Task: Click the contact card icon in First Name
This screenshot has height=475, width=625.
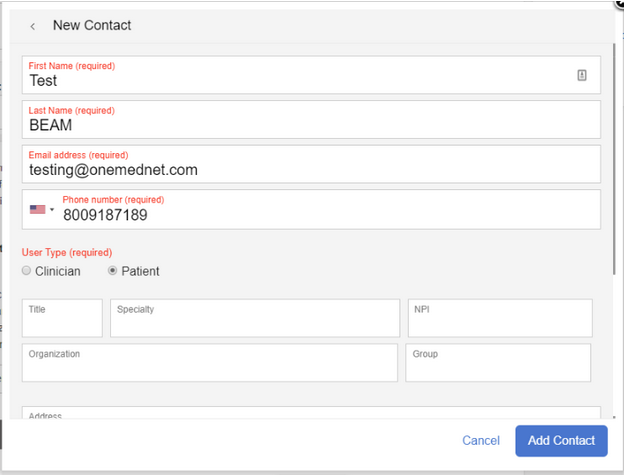Action: tap(582, 75)
